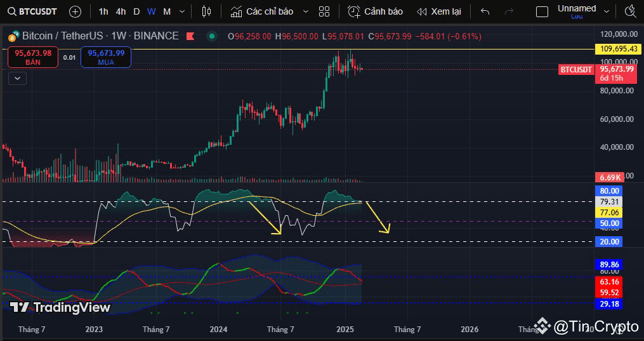
Task: Start bar replay with Xem lại
Action: pyautogui.click(x=438, y=11)
